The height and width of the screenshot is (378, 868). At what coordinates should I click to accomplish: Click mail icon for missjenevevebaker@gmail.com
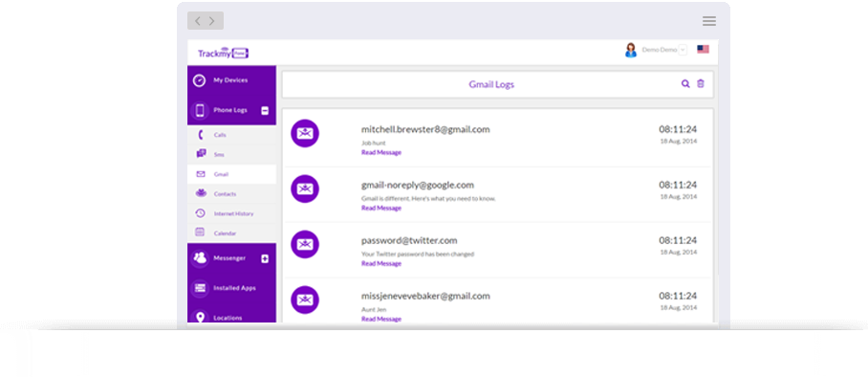(x=305, y=300)
